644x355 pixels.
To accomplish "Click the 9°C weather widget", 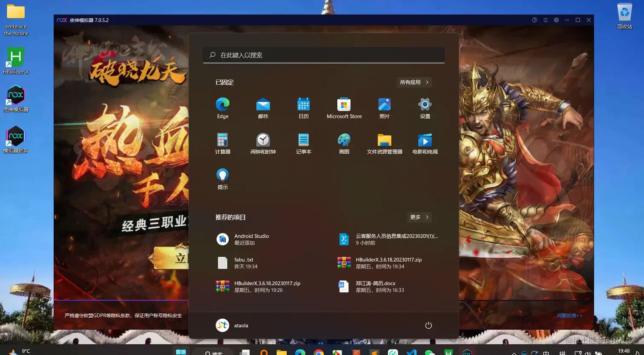I will [19, 352].
